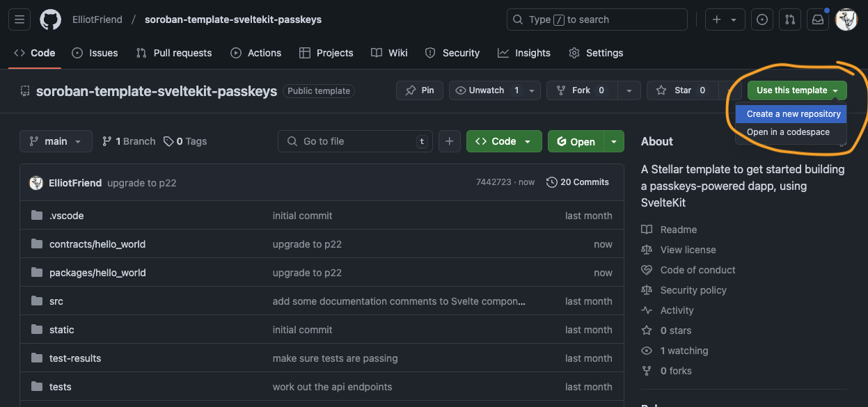Open your profile avatar menu
Viewport: 868px width, 407px height.
pyautogui.click(x=846, y=19)
